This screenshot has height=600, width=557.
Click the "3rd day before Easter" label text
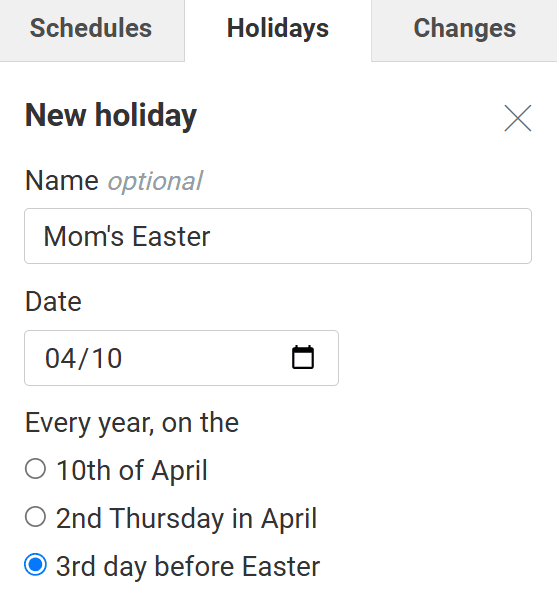pyautogui.click(x=188, y=566)
